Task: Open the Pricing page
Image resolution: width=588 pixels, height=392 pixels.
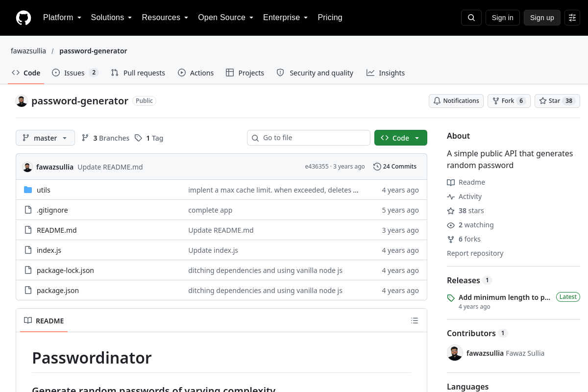Action: click(x=330, y=18)
